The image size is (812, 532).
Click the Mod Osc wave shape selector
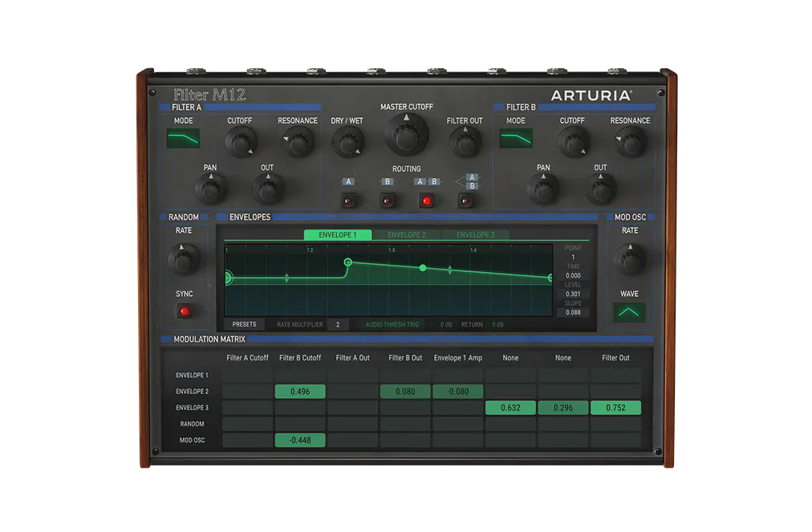point(630,312)
